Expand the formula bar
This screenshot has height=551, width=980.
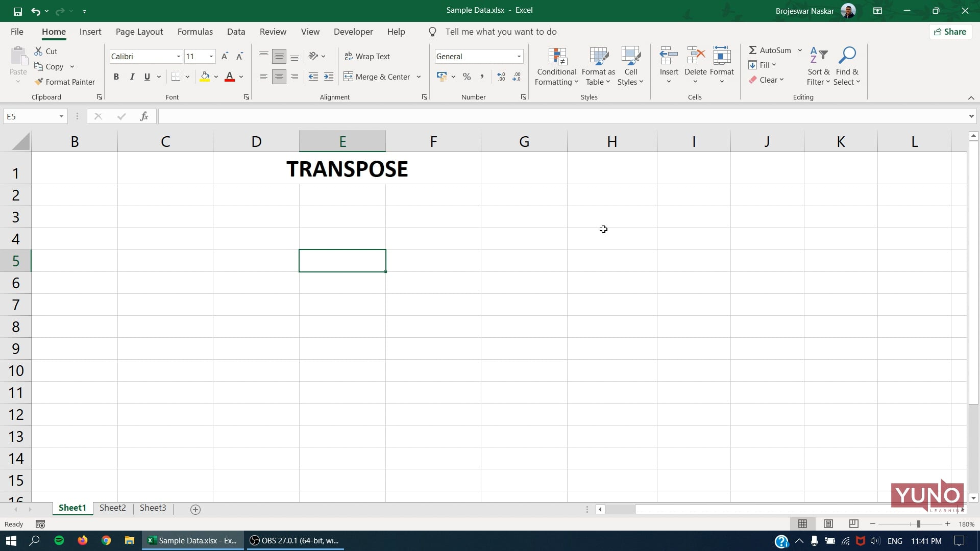tap(971, 116)
